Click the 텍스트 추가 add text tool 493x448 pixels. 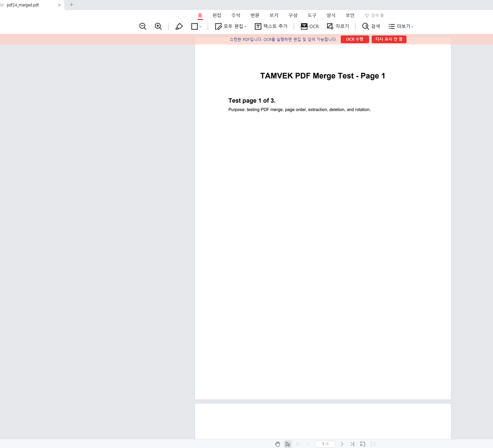[x=271, y=26]
